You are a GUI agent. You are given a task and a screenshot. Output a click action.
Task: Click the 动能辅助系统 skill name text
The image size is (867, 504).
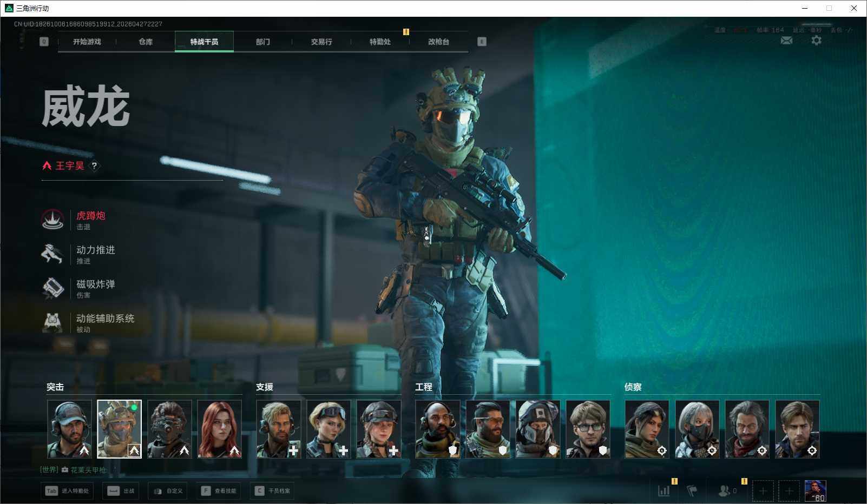point(106,319)
